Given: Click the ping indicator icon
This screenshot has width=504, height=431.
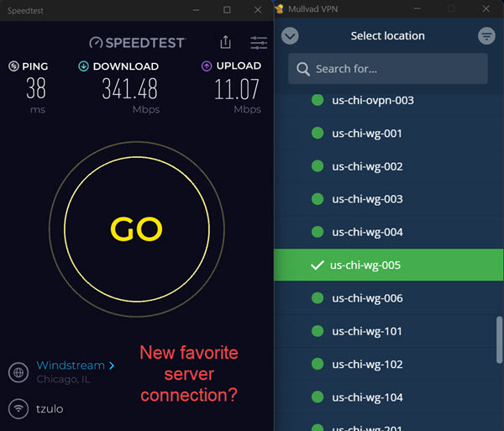Looking at the screenshot, I should (13, 66).
